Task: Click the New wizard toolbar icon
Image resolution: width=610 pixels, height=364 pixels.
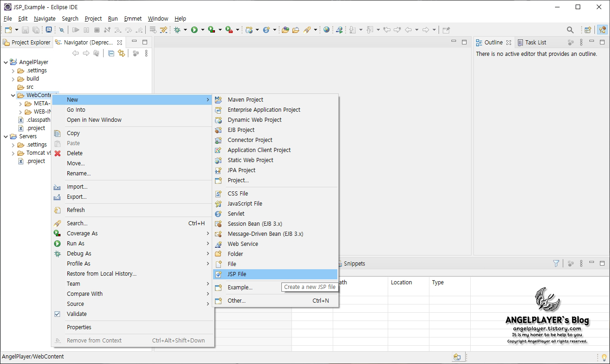Action: tap(8, 30)
